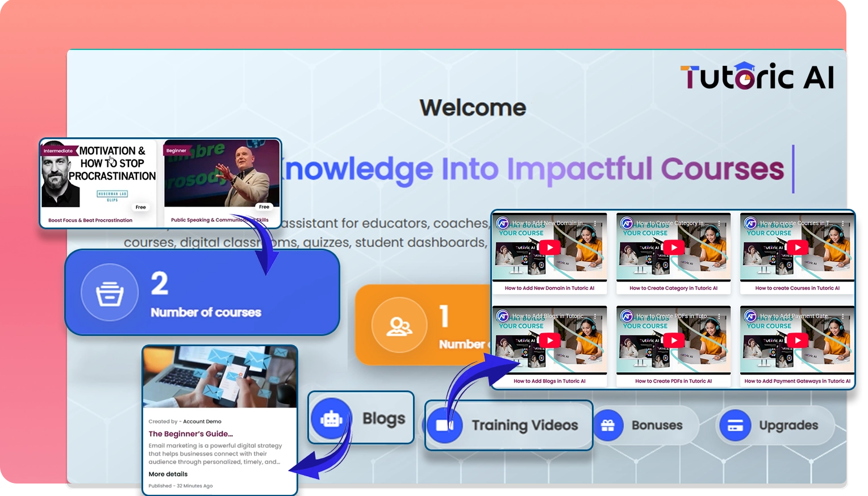Viewport: 868px width, 496px height.
Task: Open the Bonuses section
Action: 657,425
